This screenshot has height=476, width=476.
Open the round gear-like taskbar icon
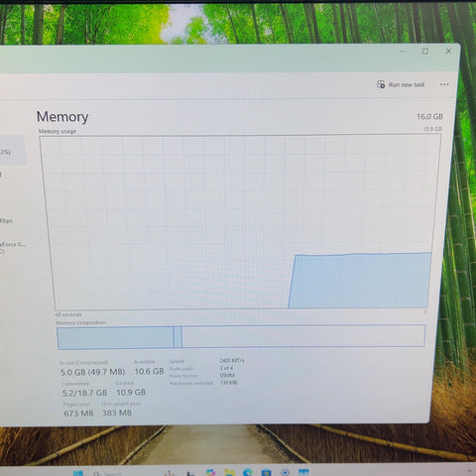click(x=285, y=473)
